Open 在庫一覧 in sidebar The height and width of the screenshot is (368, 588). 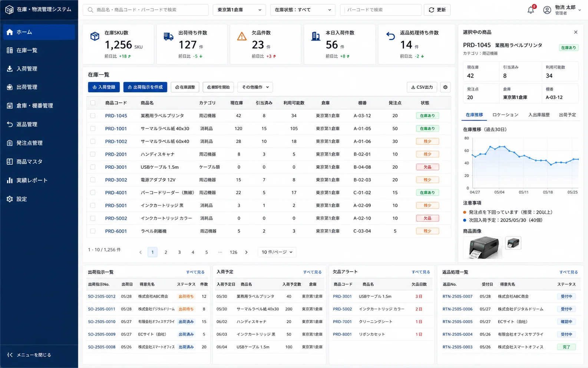(39, 50)
